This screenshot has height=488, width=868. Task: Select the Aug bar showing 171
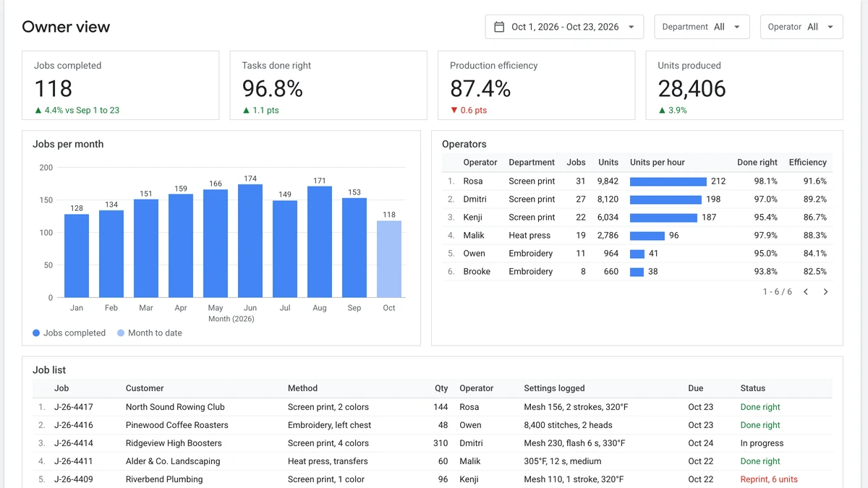pyautogui.click(x=320, y=242)
